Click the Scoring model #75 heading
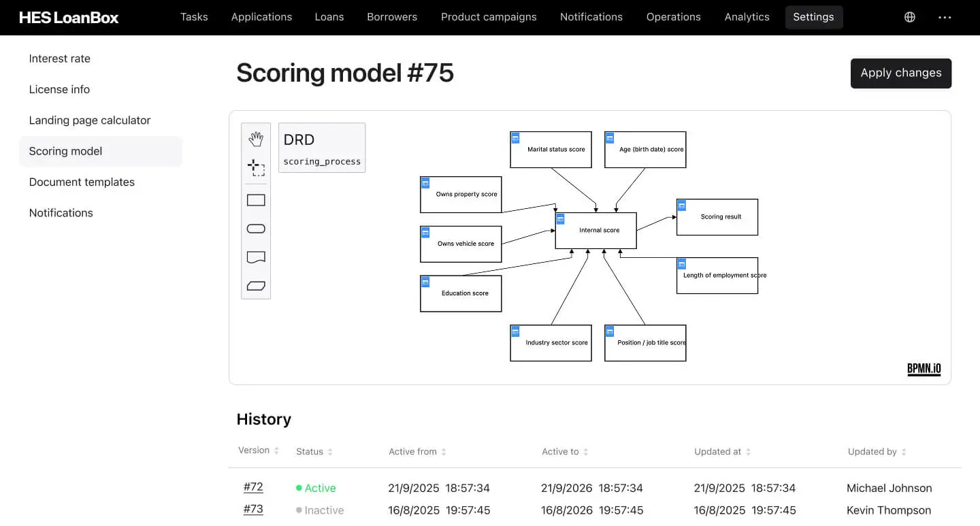The width and height of the screenshot is (980, 526). [x=345, y=73]
